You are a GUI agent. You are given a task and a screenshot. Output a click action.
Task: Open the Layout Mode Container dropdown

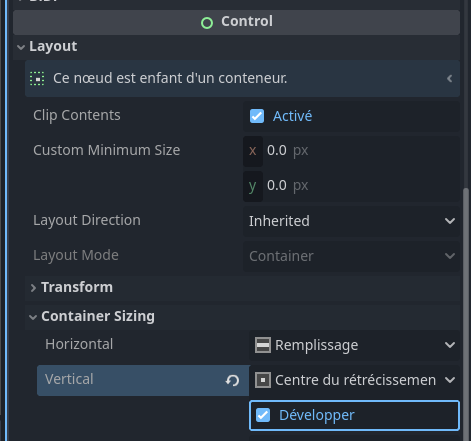(x=351, y=256)
